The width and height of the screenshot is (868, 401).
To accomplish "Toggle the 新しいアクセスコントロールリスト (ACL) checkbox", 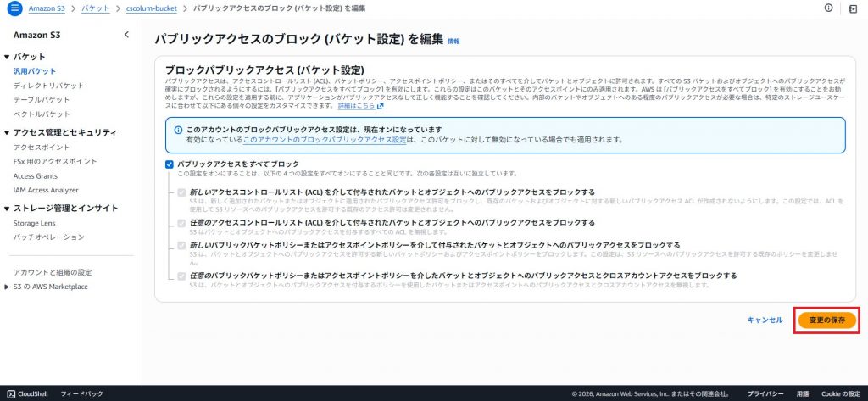I will coord(181,192).
